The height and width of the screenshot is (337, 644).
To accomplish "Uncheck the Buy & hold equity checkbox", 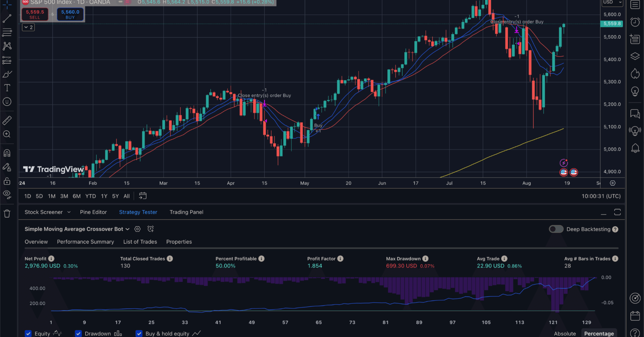I will [x=139, y=334].
